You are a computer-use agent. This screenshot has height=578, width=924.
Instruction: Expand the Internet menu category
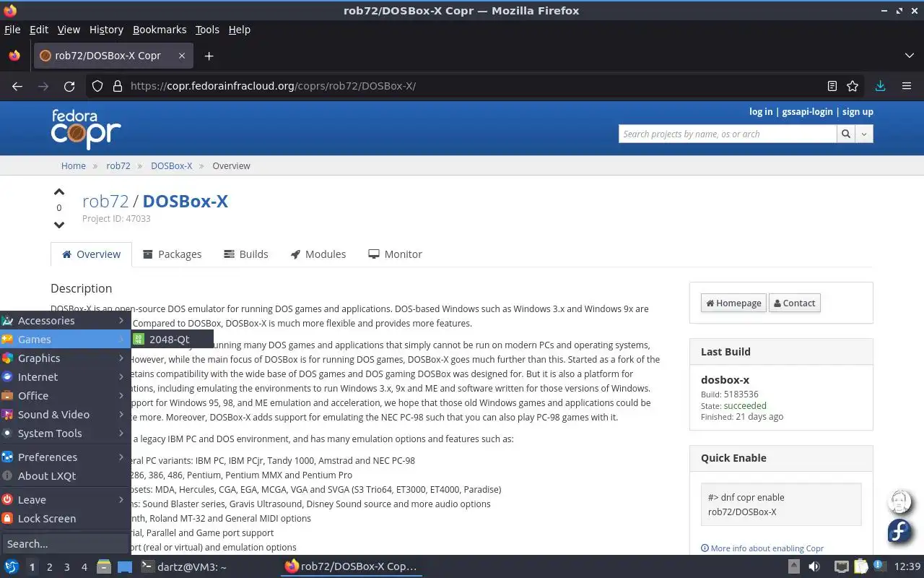[65, 376]
